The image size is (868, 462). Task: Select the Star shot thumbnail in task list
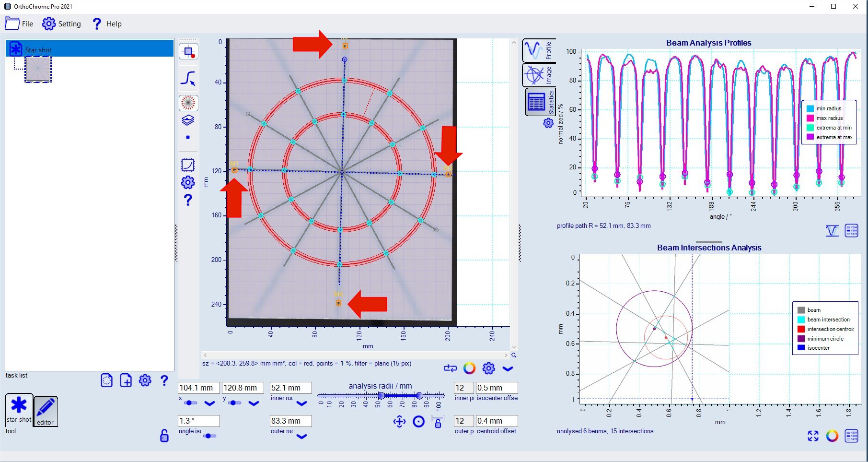coord(38,69)
